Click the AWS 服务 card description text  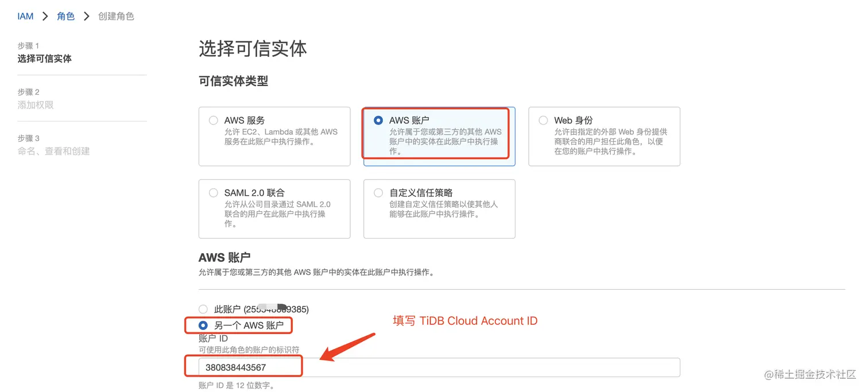pyautogui.click(x=281, y=137)
